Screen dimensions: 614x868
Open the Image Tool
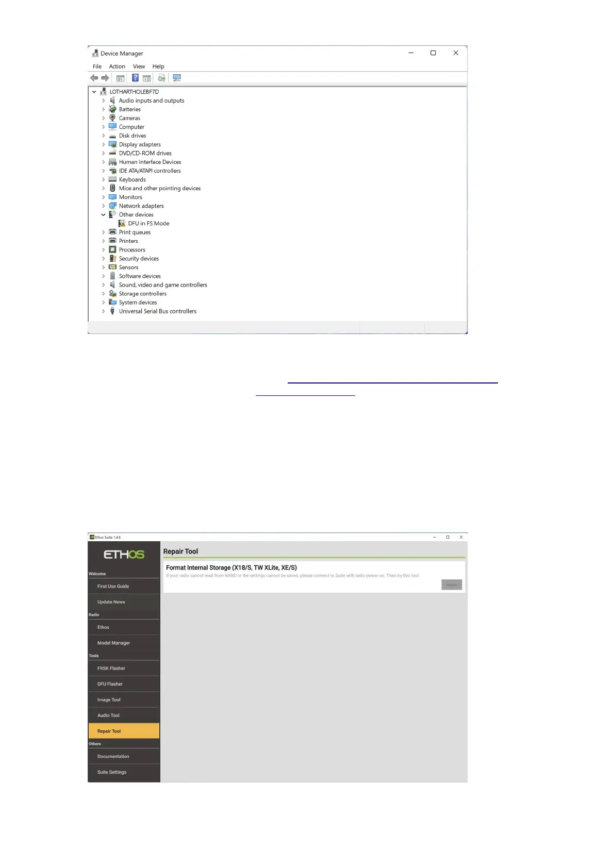(124, 699)
